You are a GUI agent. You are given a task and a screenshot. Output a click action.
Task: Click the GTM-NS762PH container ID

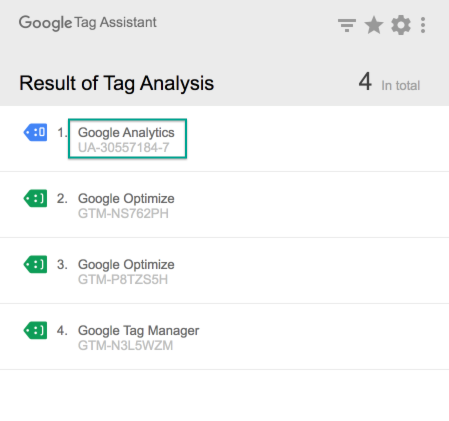click(x=123, y=213)
